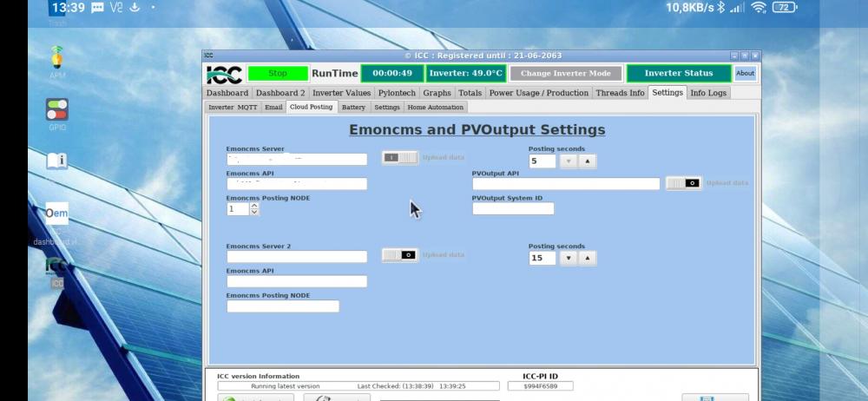Tap the battery indicator showing 72

pos(785,7)
